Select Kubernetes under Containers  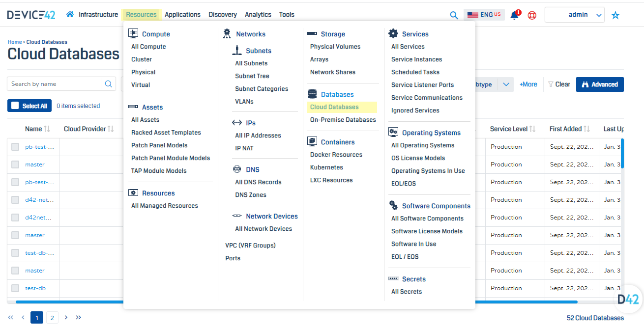pos(326,167)
